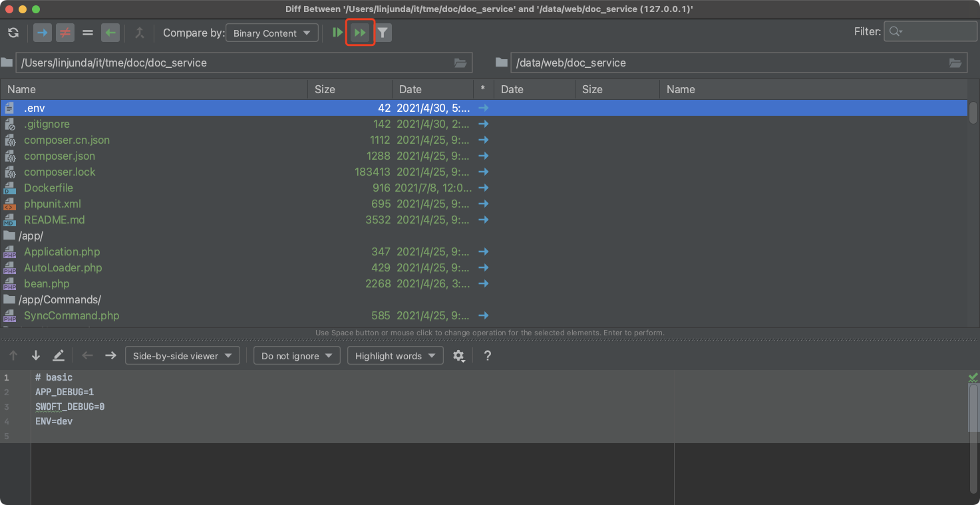Change the operation arrow for composer.lock
This screenshot has width=980, height=505.
[484, 172]
